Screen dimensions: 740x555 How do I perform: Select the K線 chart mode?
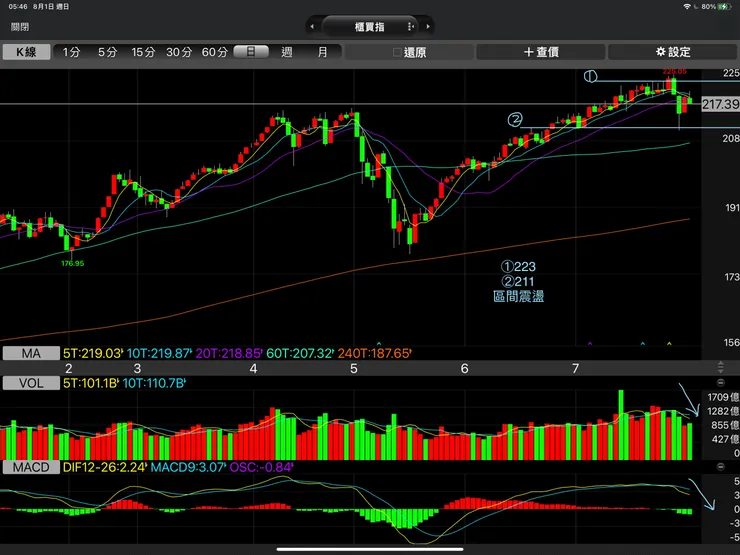(x=26, y=52)
